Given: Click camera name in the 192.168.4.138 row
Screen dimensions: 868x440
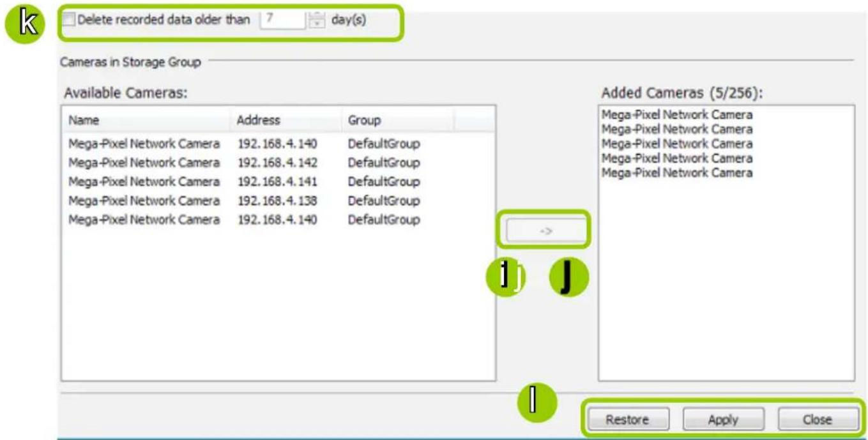Looking at the screenshot, I should [144, 201].
